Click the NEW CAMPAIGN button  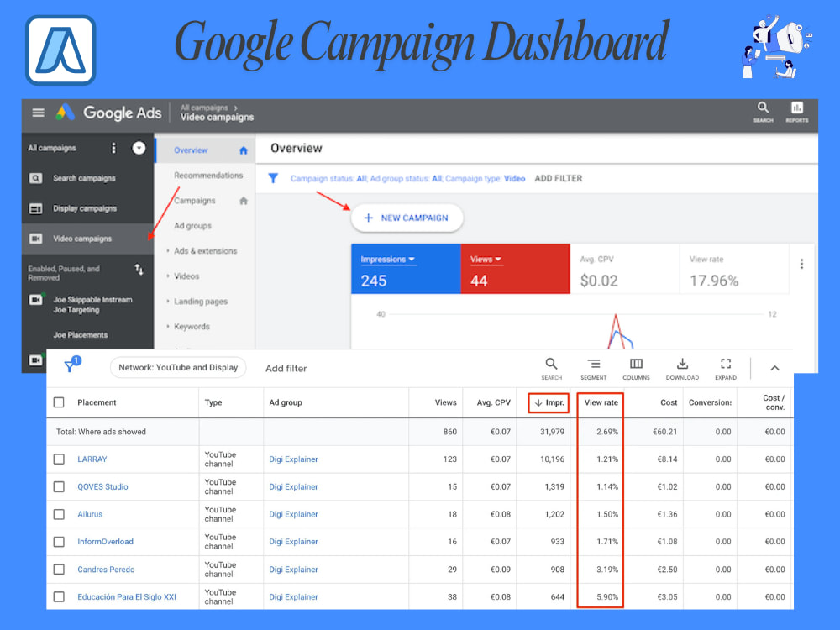point(407,218)
